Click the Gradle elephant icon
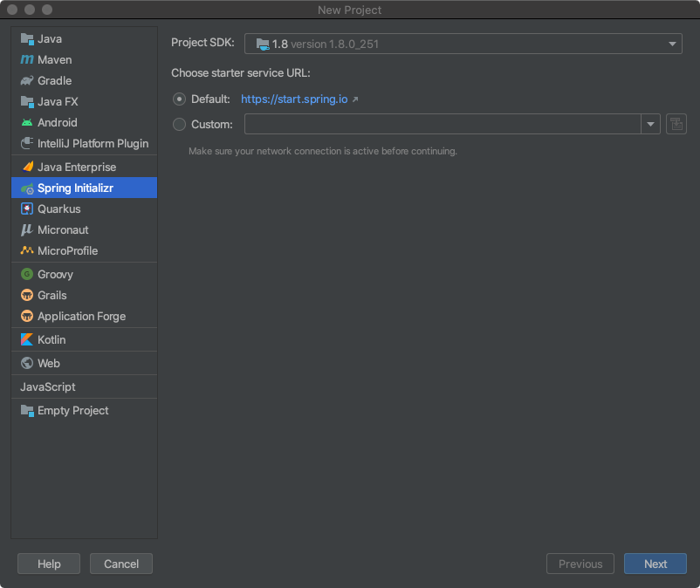Screen dimensions: 700x588 (27, 81)
